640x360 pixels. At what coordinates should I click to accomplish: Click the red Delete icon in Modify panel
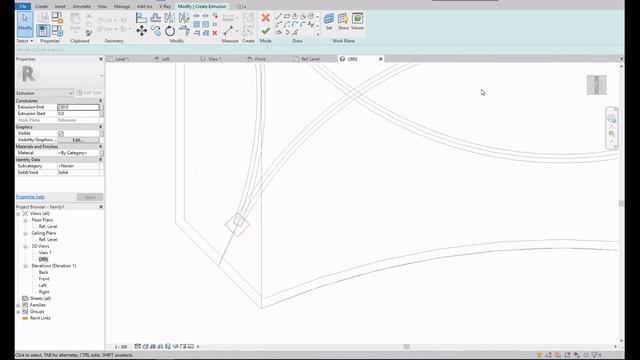point(215,33)
